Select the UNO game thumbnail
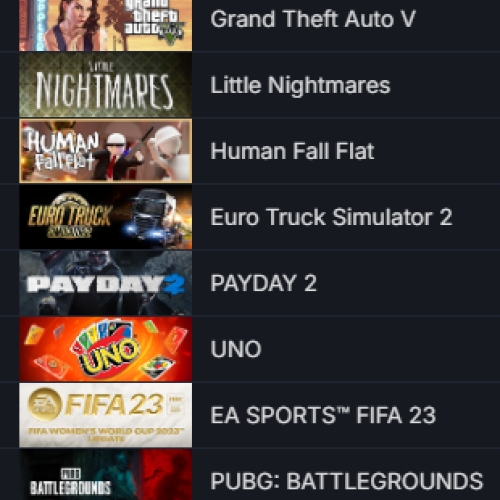Viewport: 500px width, 500px height. click(106, 349)
